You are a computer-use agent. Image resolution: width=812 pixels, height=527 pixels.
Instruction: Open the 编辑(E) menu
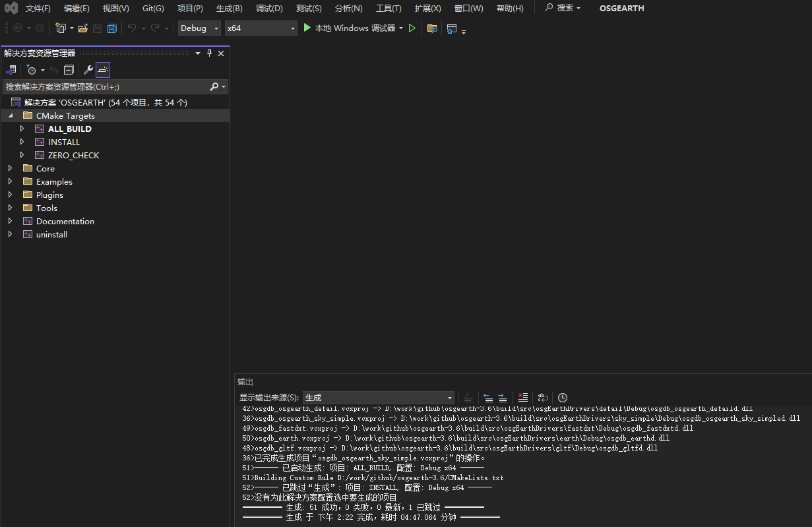(x=77, y=9)
